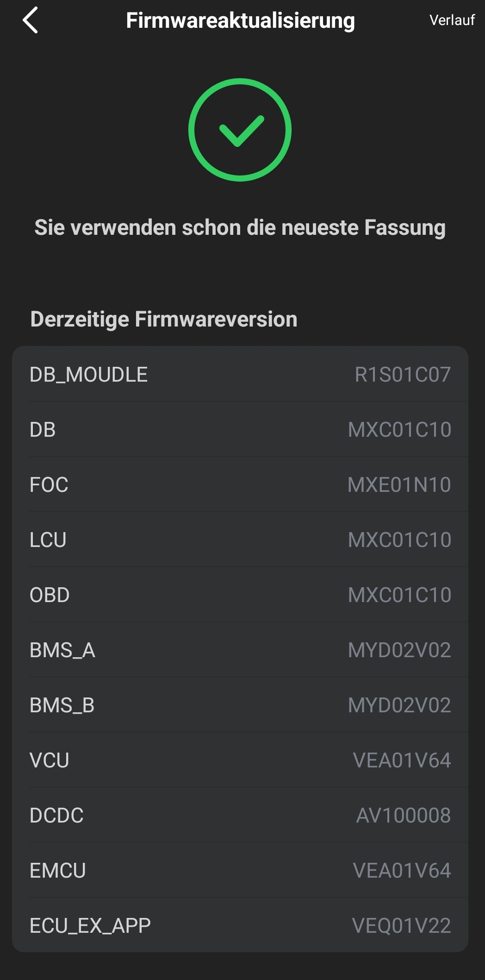Tap the R1S01C07 version number
This screenshot has height=980, width=485.
(403, 374)
